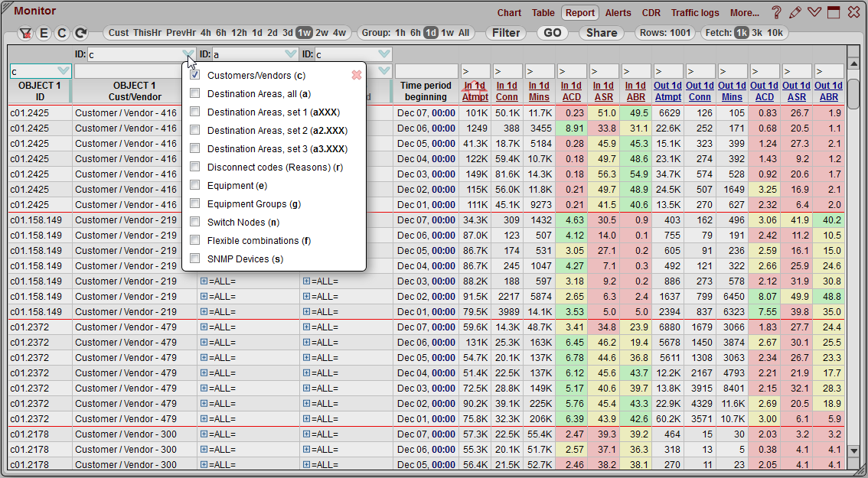The width and height of the screenshot is (868, 478).
Task: Click the Share button
Action: point(601,33)
